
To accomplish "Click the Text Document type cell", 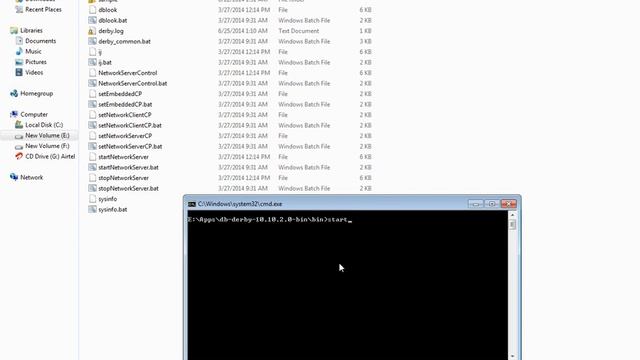I will tap(299, 31).
